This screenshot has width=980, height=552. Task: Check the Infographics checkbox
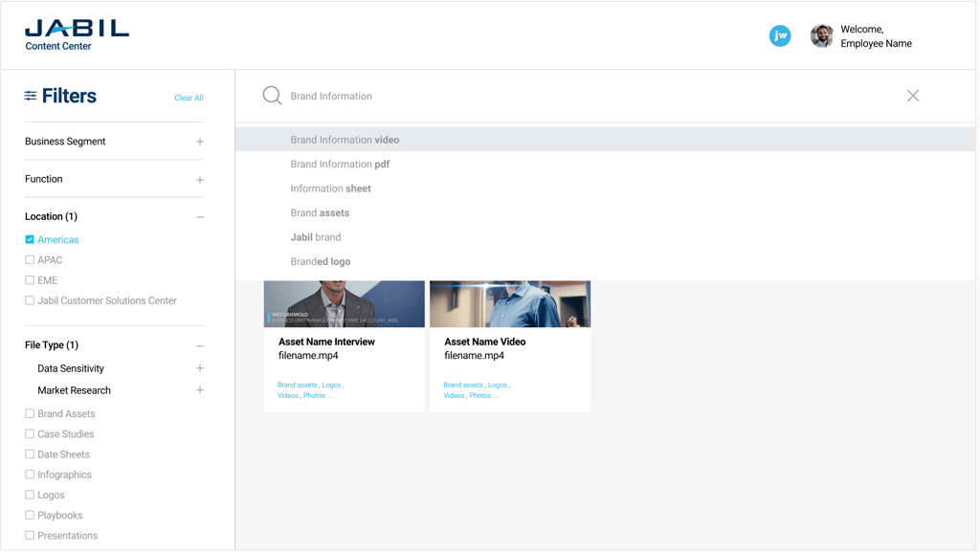(30, 475)
